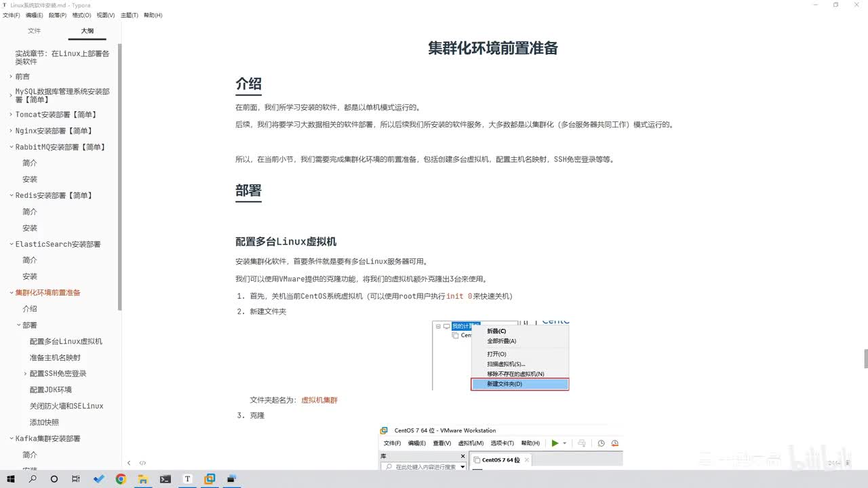Viewport: 868px width, 488px height.
Task: Go to 简介 under RabbitMQ安装部署 in outline
Action: [30, 163]
